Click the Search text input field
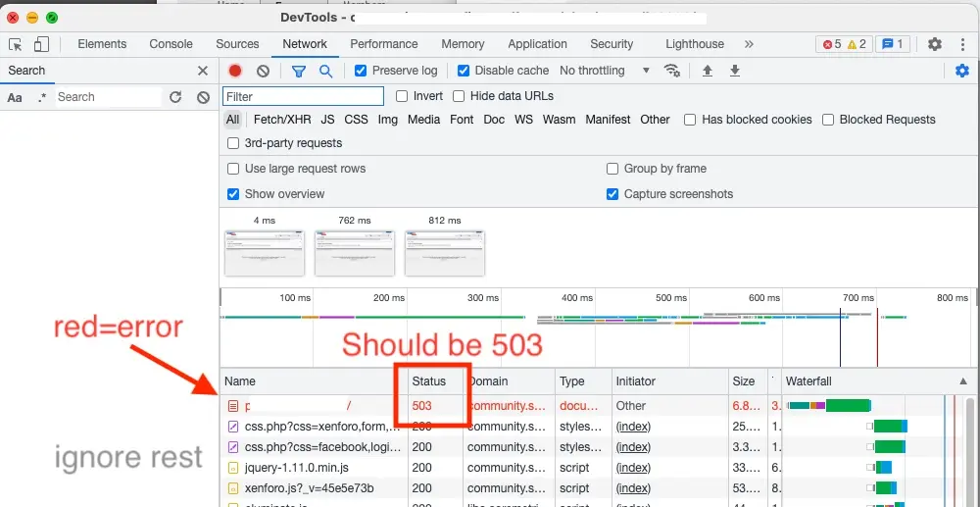The width and height of the screenshot is (980, 507). coord(109,97)
